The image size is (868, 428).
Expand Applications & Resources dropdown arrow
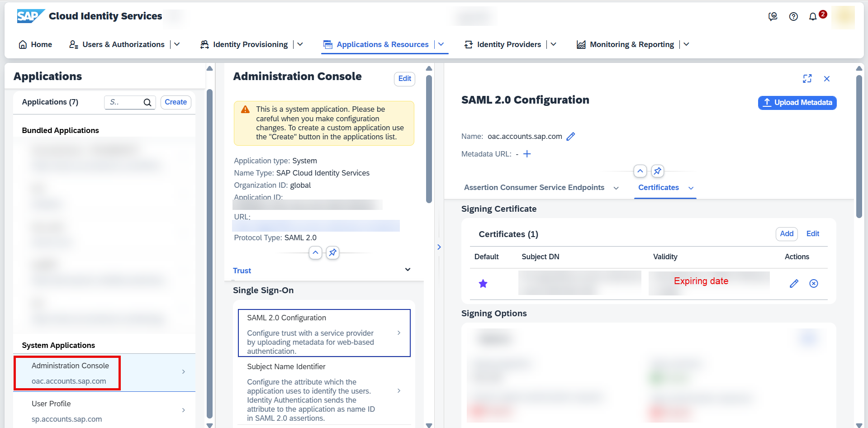[441, 44]
